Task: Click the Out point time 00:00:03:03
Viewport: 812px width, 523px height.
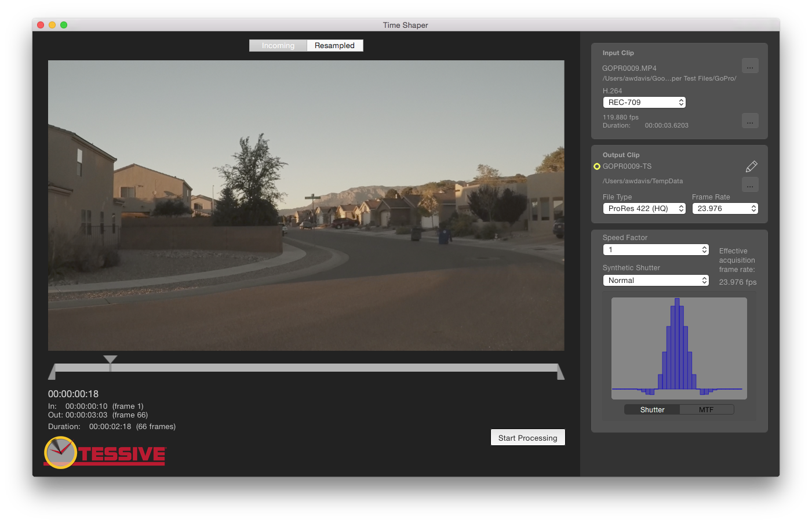Action: pyautogui.click(x=86, y=415)
